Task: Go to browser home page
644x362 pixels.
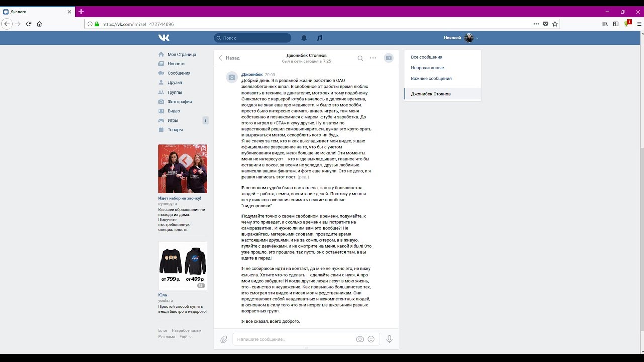Action: (x=39, y=24)
